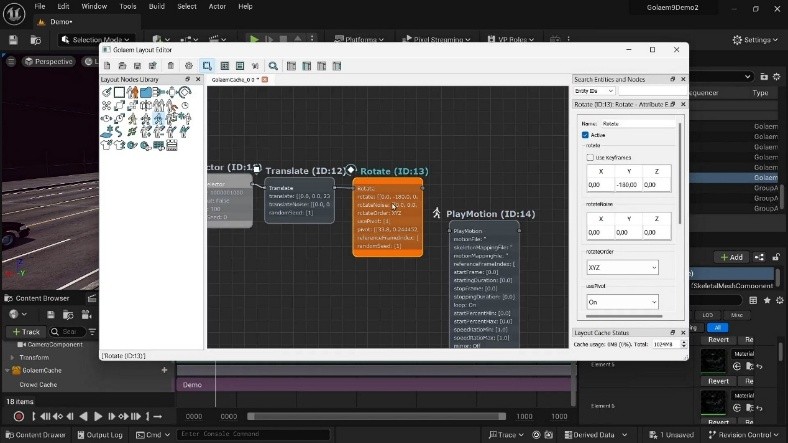Click the Name field containing Rotate
The image size is (788, 443).
[637, 124]
